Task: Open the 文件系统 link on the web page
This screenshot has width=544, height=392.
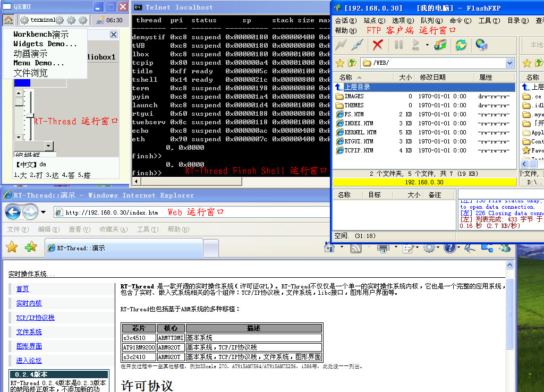Action: tap(29, 332)
